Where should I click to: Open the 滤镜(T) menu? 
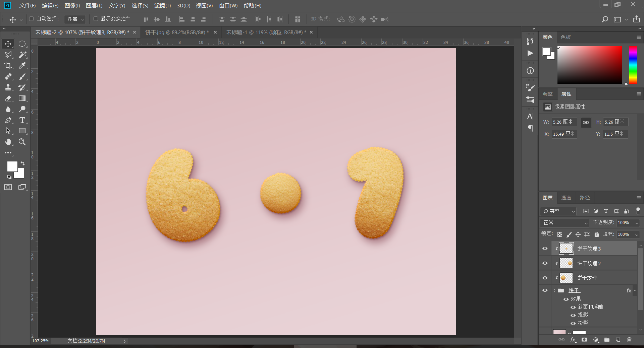click(162, 6)
